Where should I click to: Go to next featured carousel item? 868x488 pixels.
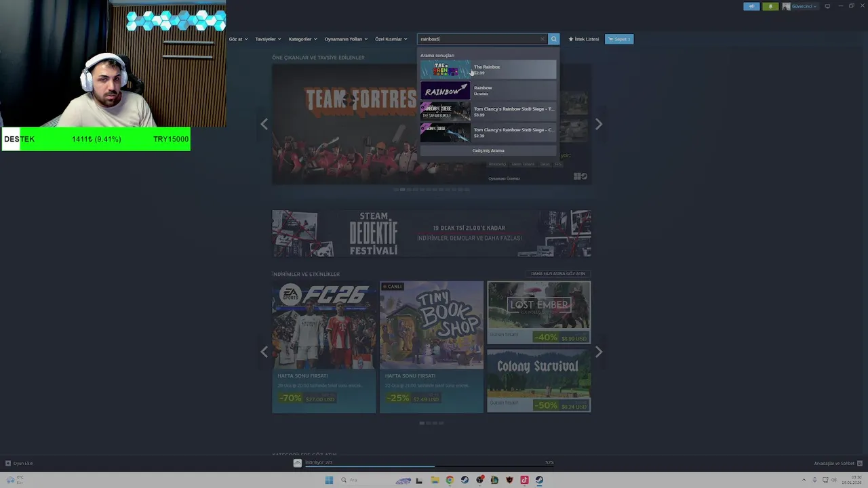pos(598,124)
